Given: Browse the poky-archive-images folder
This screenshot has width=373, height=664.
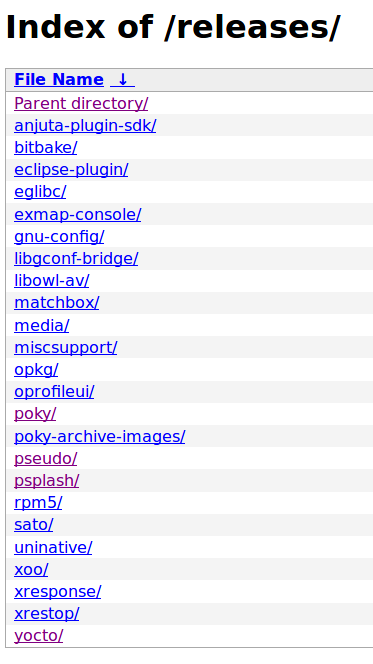Looking at the screenshot, I should pyautogui.click(x=99, y=436).
